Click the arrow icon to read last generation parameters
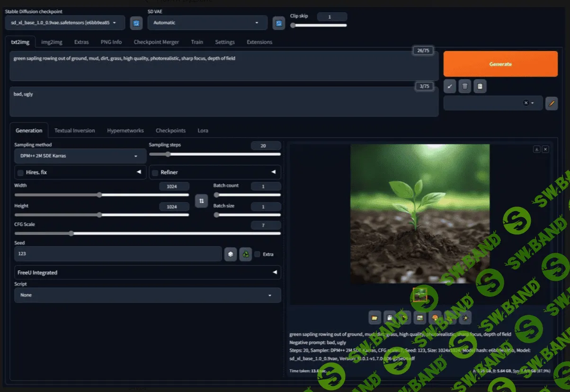Viewport: 570px width, 392px height. [x=450, y=86]
